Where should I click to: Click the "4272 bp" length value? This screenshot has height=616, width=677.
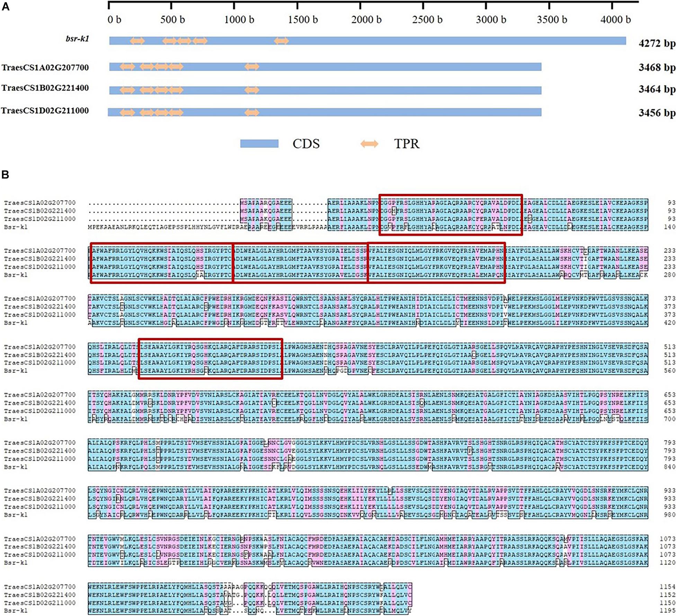click(x=657, y=44)
